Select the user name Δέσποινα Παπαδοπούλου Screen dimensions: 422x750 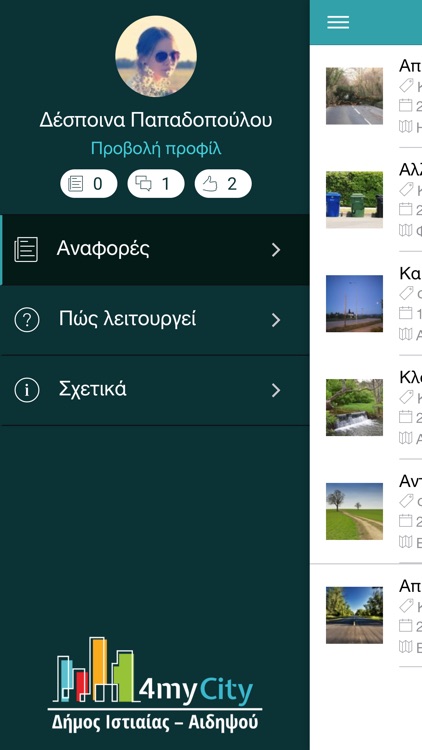156,120
